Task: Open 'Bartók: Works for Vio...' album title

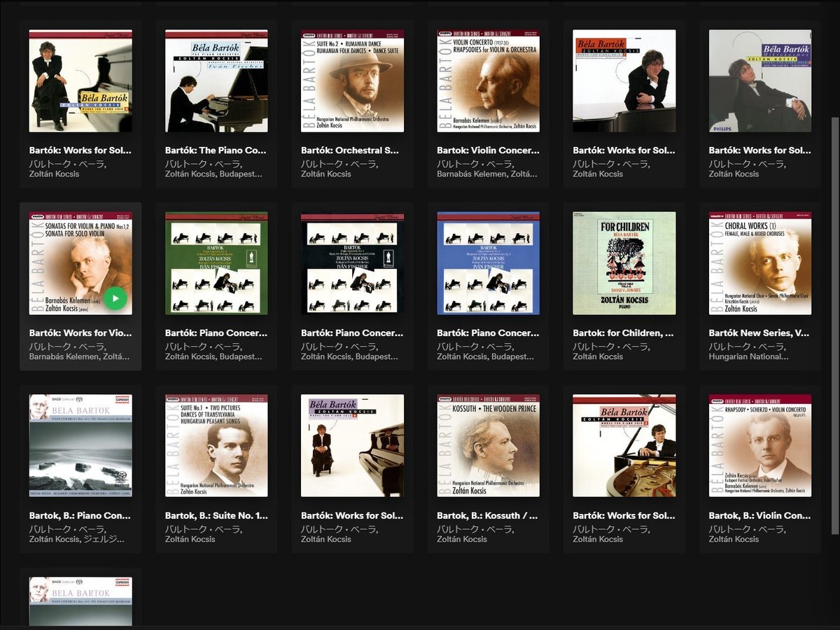Action: (x=80, y=332)
